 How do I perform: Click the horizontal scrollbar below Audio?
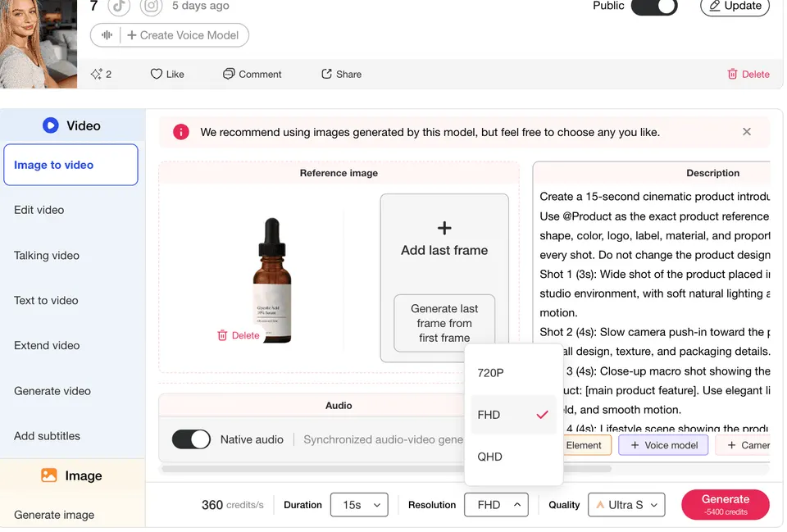(386, 469)
